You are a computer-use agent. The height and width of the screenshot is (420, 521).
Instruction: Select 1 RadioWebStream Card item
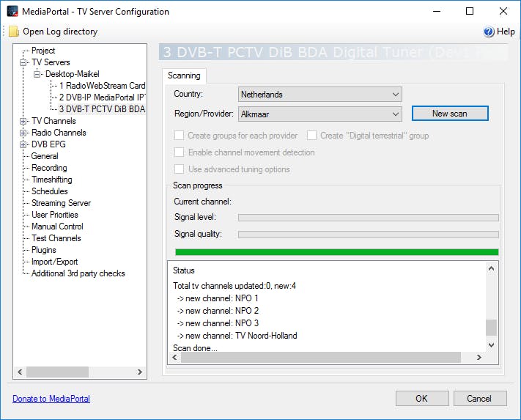tap(103, 86)
